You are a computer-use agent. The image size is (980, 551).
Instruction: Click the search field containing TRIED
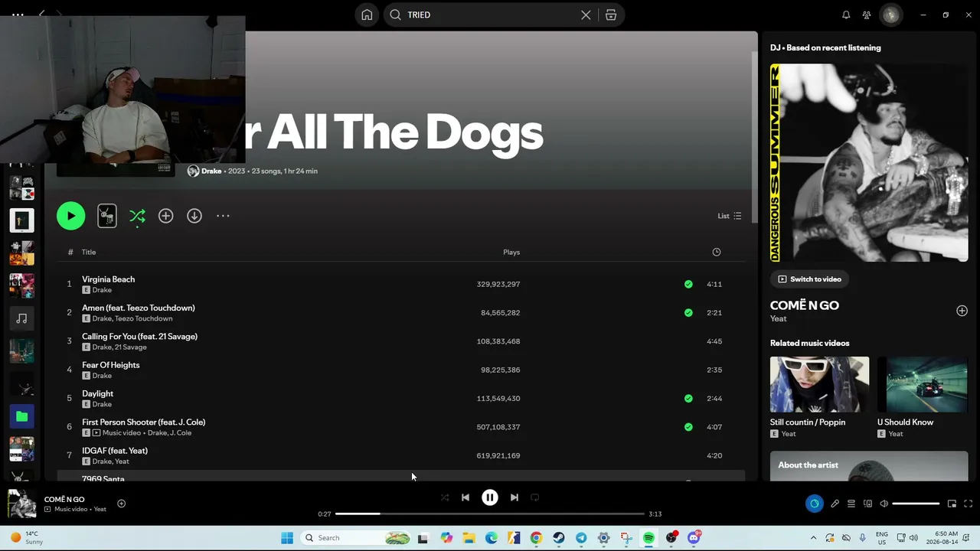(x=504, y=15)
